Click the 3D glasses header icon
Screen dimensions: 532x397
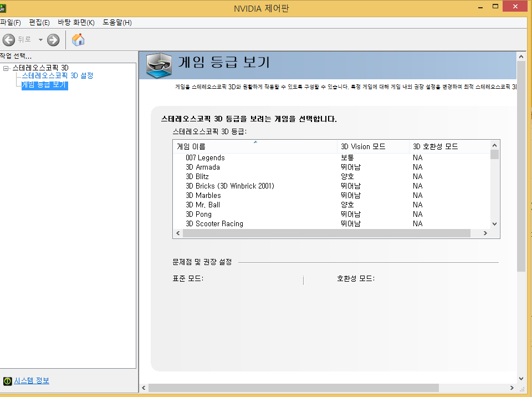coord(159,65)
